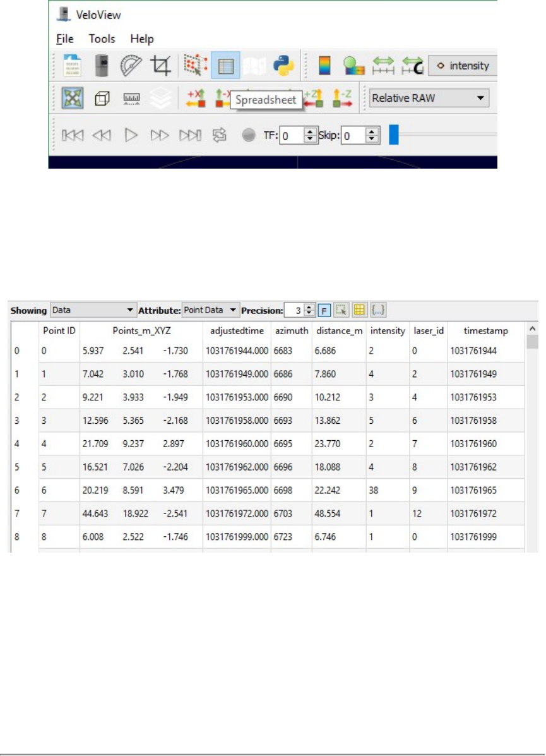Open the intensity color-by dropdown

point(463,66)
